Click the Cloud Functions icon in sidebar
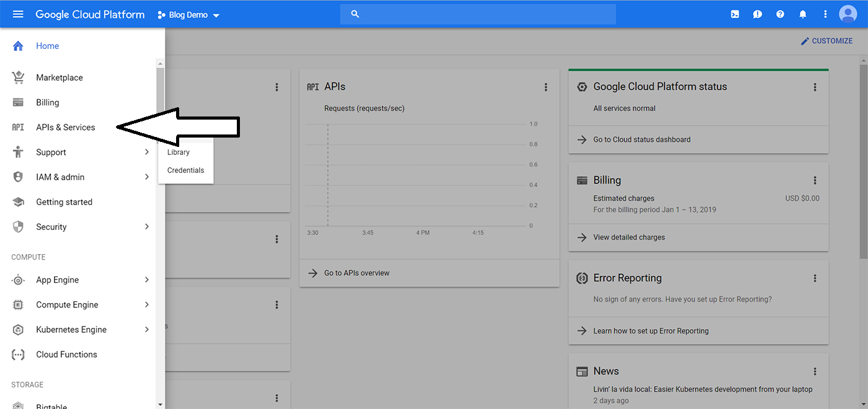The image size is (868, 409). pos(18,354)
